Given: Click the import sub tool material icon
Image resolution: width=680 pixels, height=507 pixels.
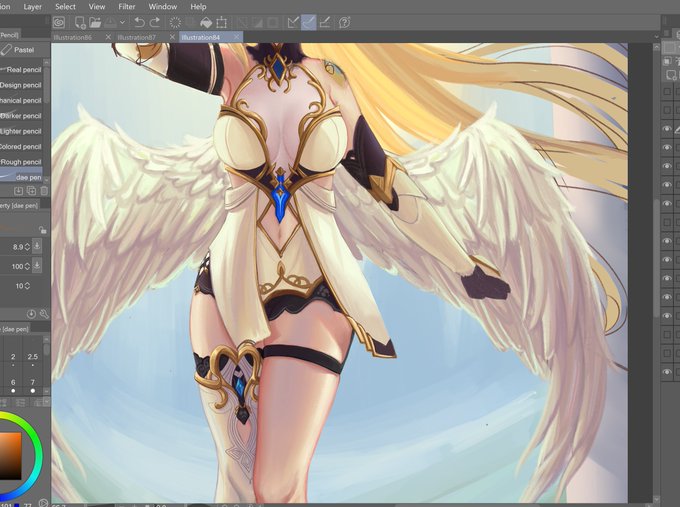Looking at the screenshot, I should click(18, 191).
